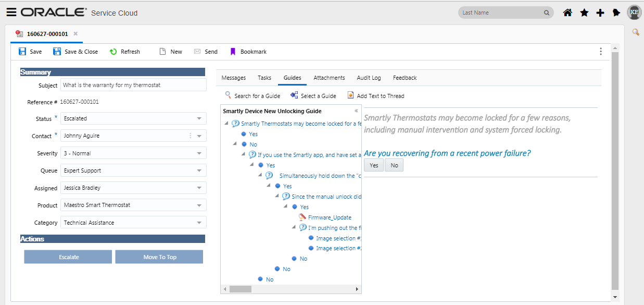The image size is (644, 305).
Task: Switch to the Attachments tab
Action: [329, 77]
